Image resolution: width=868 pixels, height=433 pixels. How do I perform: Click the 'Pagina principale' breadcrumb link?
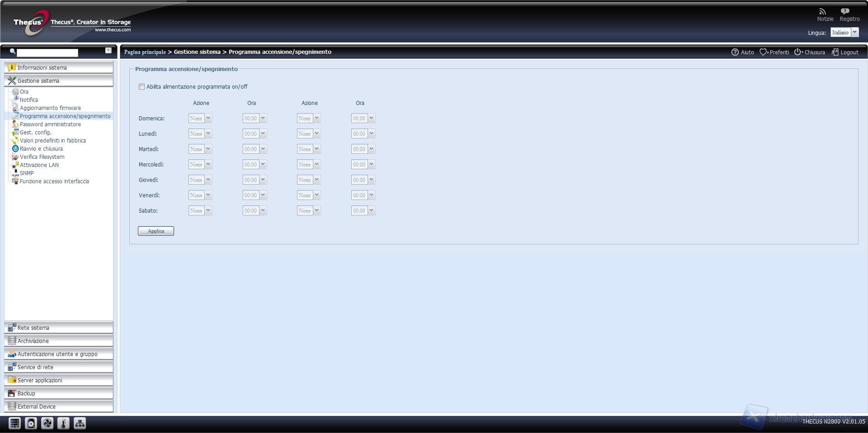[145, 52]
